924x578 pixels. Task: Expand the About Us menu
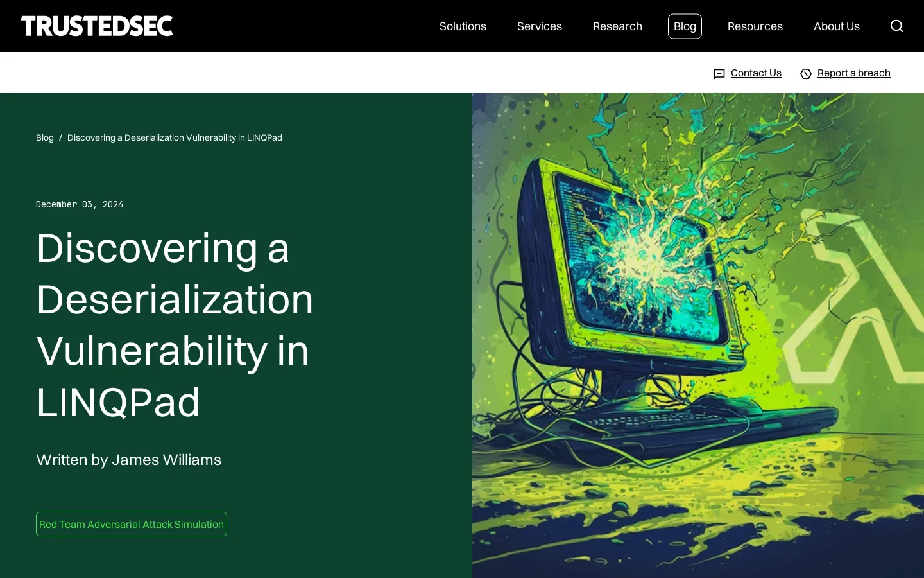(x=836, y=26)
